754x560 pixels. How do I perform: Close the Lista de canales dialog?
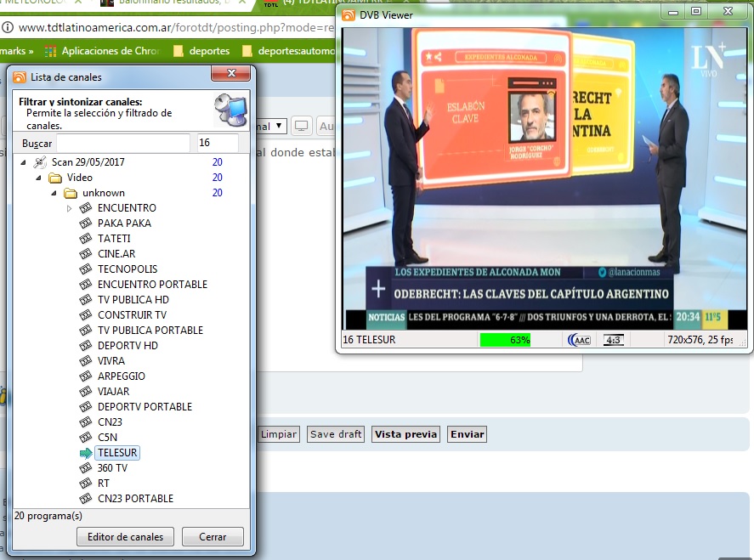(231, 74)
